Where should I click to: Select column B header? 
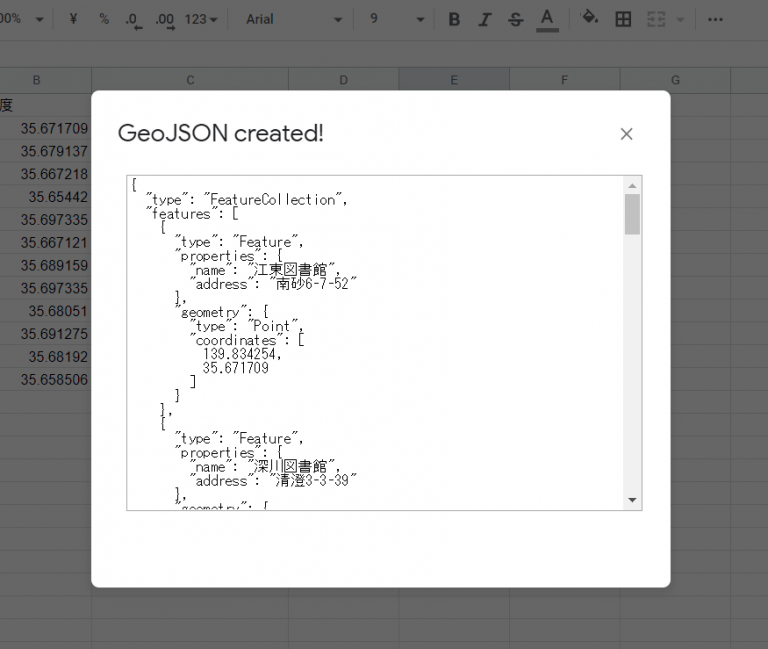[x=45, y=80]
